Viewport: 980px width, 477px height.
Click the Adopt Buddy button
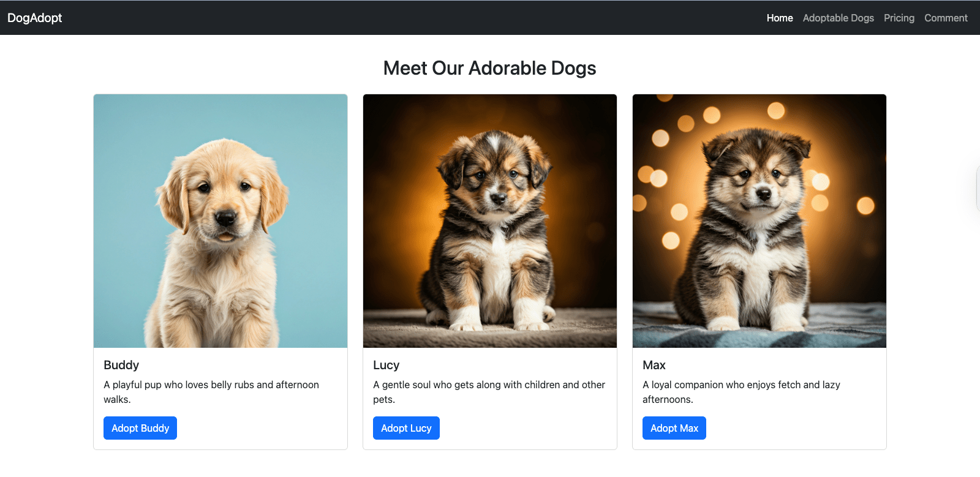(140, 427)
